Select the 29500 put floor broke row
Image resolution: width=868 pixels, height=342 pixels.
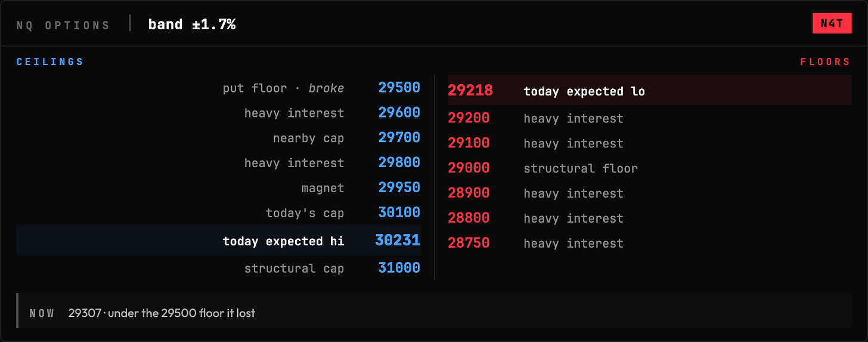(x=219, y=88)
